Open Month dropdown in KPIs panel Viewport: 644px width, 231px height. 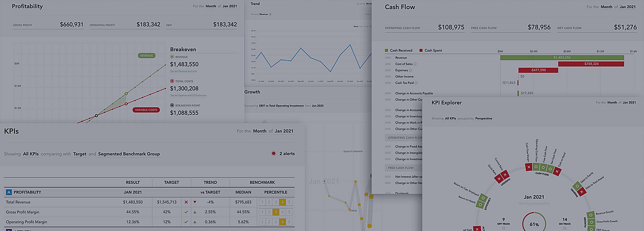pyautogui.click(x=260, y=131)
